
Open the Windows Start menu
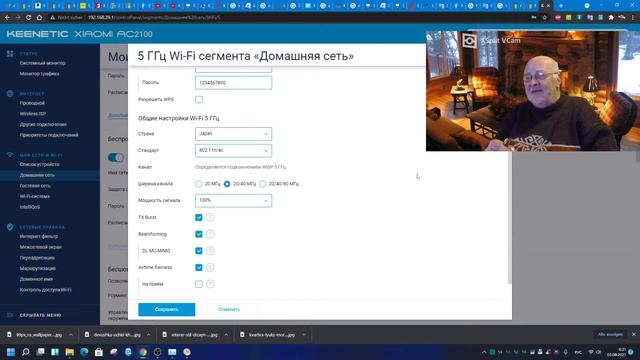11,352
